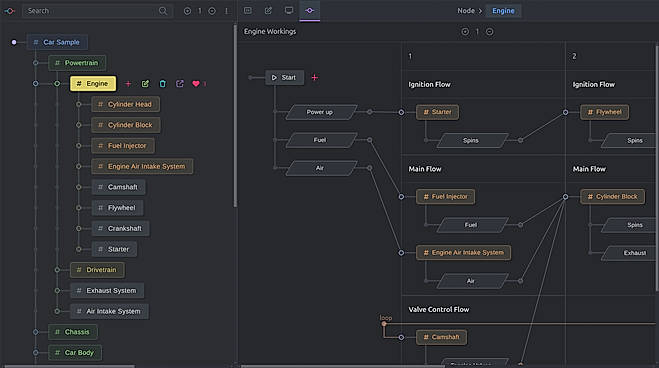Click the Spins output under Starter
The image size is (659, 368).
point(472,140)
